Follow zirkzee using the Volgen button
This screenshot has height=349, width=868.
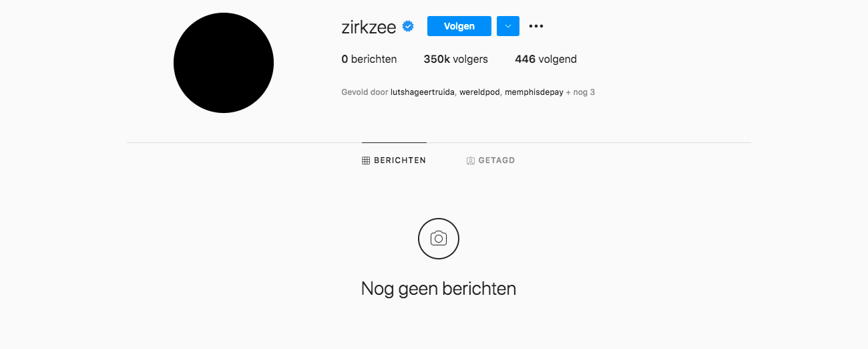459,26
